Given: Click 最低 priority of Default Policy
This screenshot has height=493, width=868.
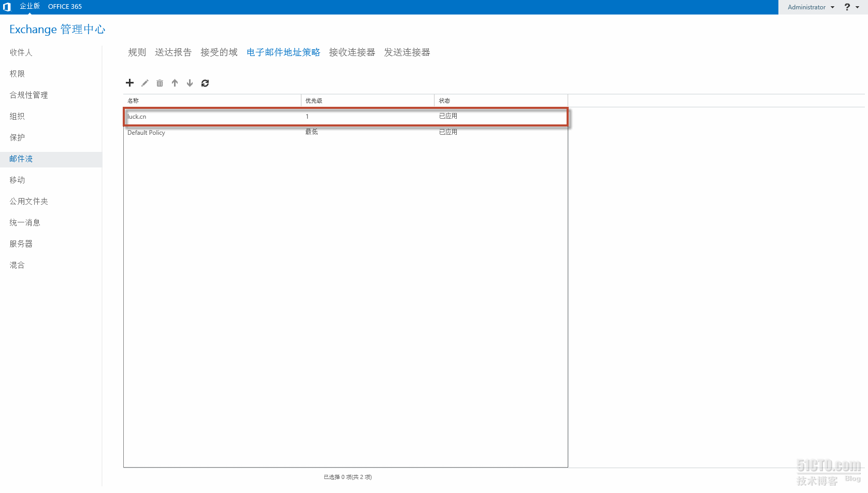Looking at the screenshot, I should pyautogui.click(x=311, y=132).
